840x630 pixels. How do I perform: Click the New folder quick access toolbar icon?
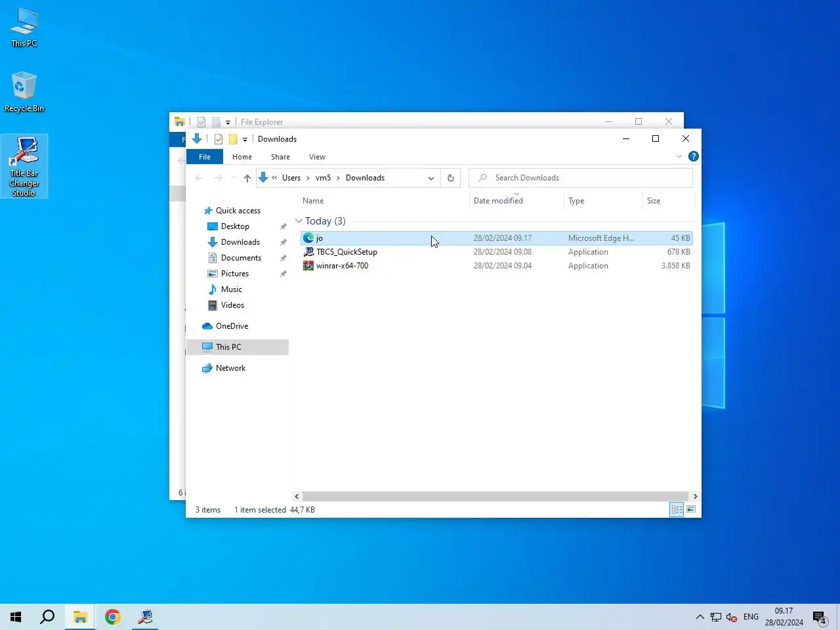[x=233, y=139]
